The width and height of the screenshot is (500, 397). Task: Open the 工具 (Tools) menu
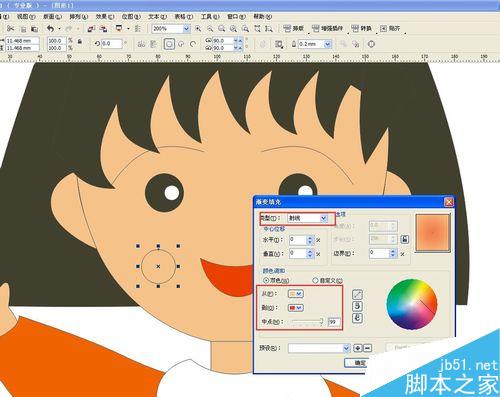[210, 16]
